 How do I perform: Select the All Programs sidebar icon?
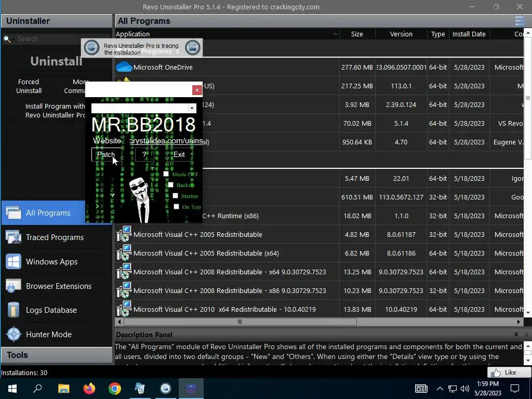tap(14, 212)
